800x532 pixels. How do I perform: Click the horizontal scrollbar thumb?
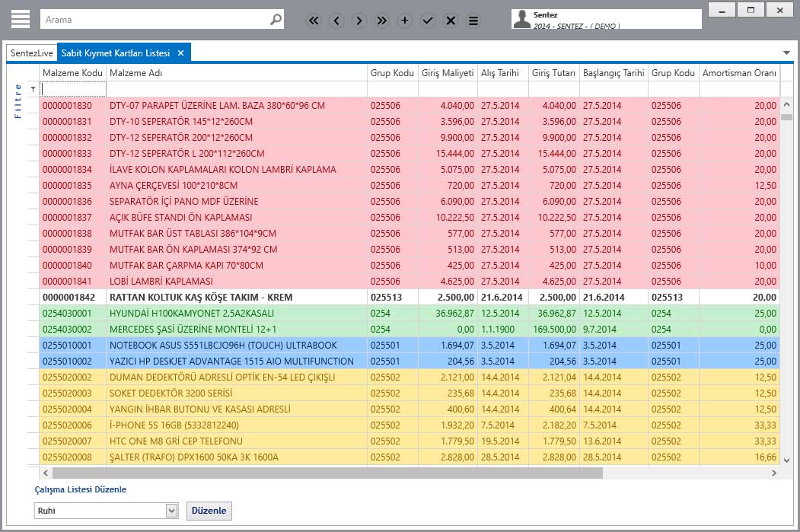(327, 473)
